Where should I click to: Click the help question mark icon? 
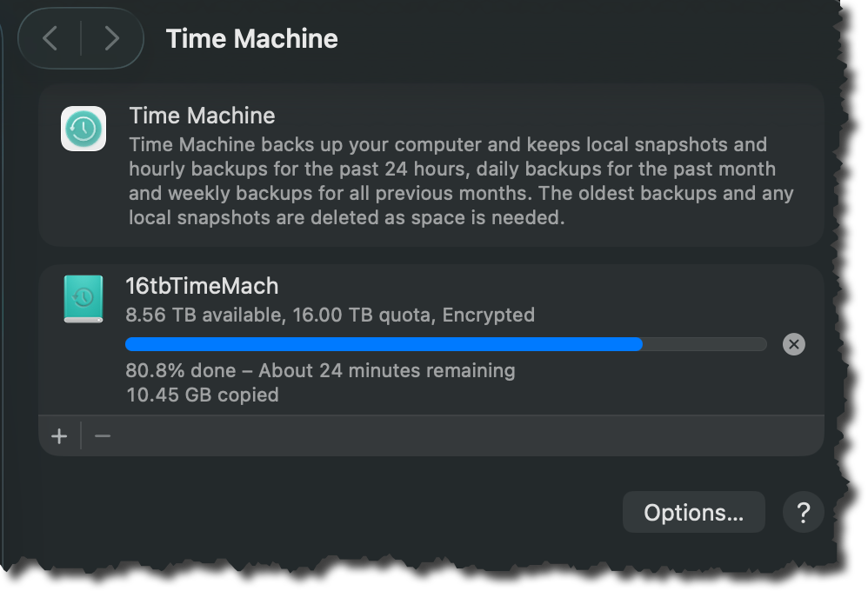tap(803, 512)
